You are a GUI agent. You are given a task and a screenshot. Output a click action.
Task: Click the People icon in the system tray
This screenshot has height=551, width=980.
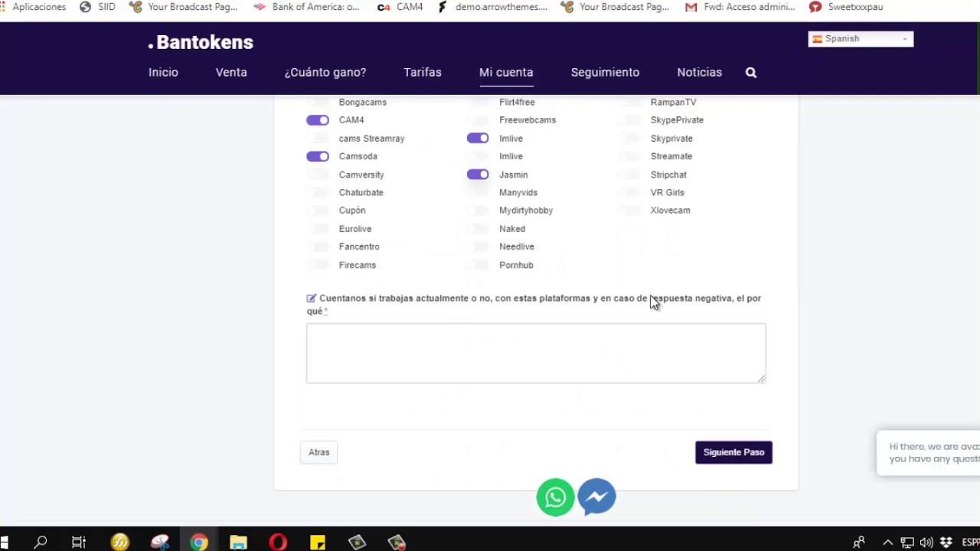[x=859, y=543]
